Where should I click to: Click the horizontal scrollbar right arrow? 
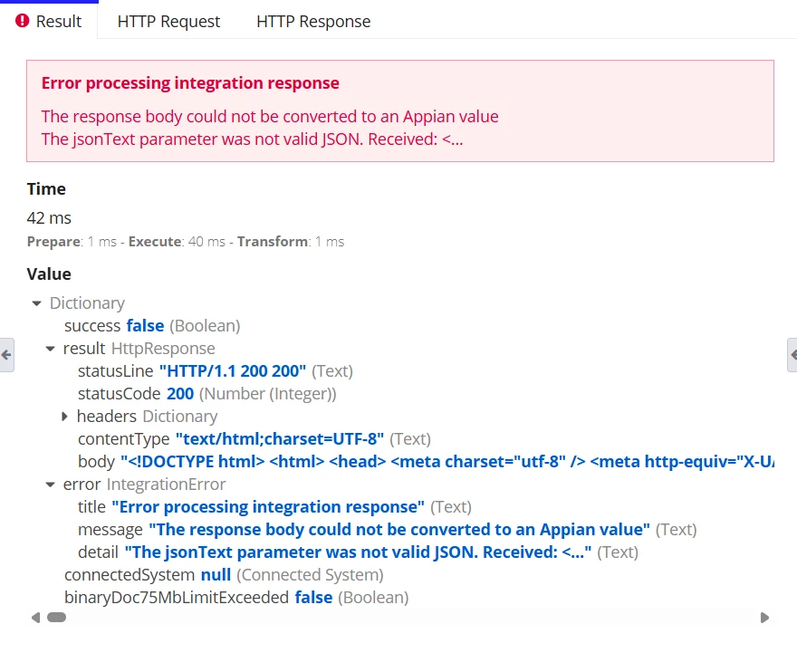point(764,618)
